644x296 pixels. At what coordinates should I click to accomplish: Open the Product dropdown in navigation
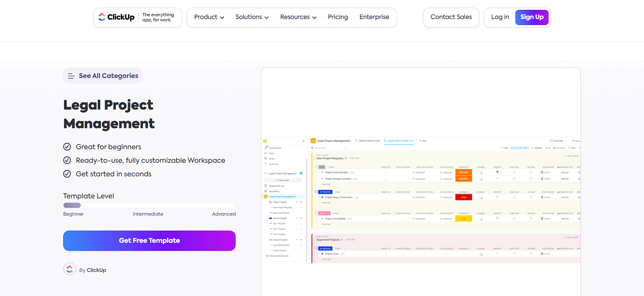click(x=208, y=17)
